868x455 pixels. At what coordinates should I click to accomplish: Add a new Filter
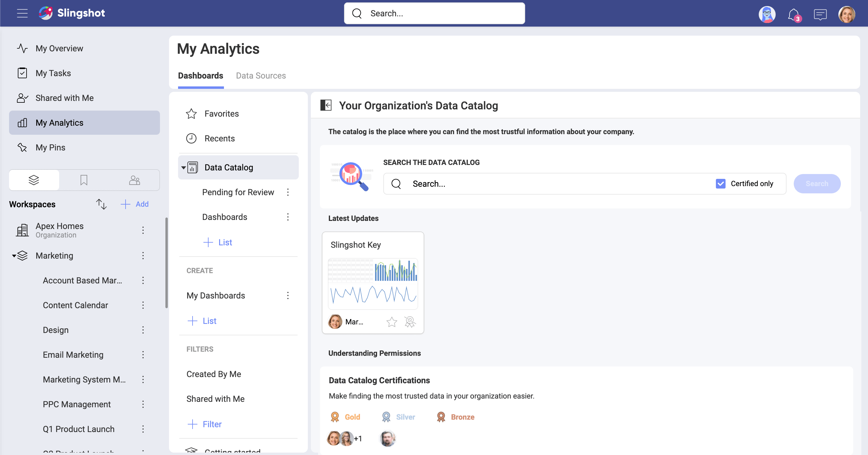click(205, 424)
